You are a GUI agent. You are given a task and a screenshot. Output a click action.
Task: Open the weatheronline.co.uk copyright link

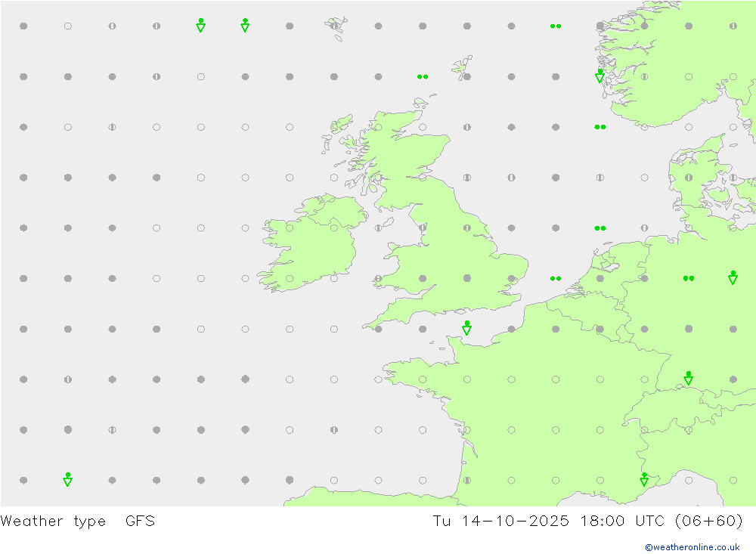tap(692, 547)
